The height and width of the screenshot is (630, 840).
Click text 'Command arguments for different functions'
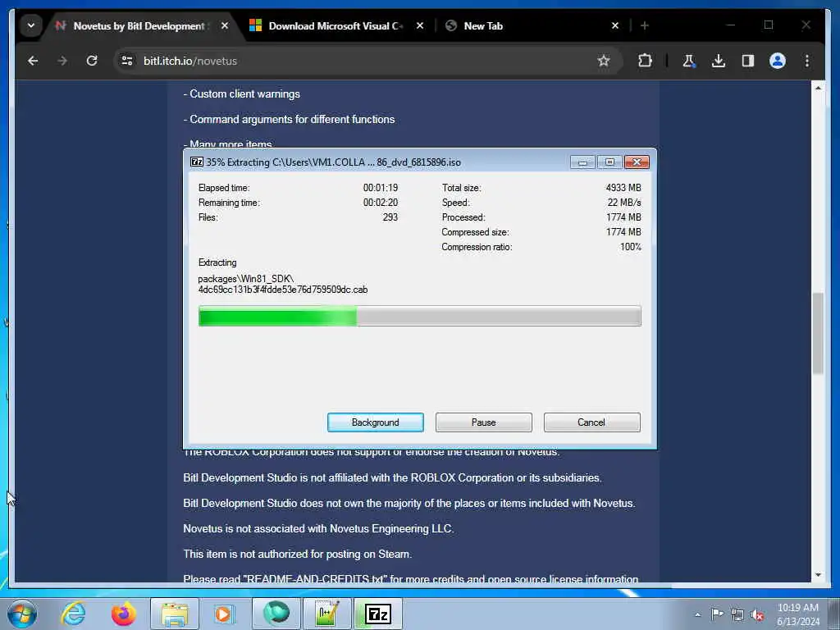coord(292,119)
